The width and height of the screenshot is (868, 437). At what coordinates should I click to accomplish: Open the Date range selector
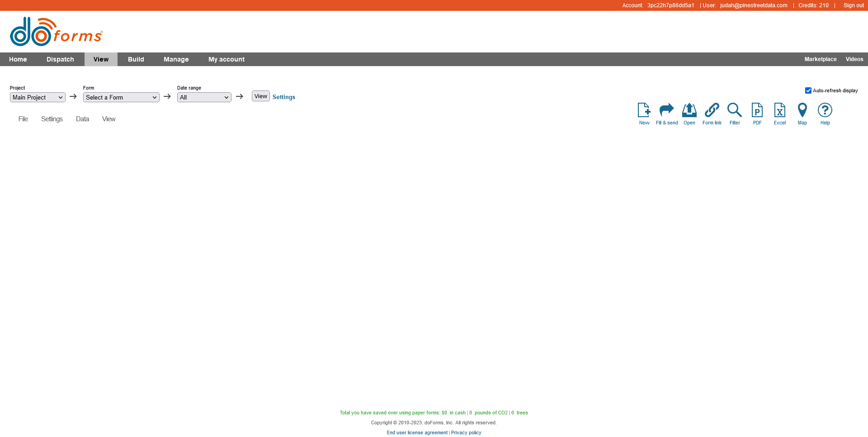[x=203, y=97]
